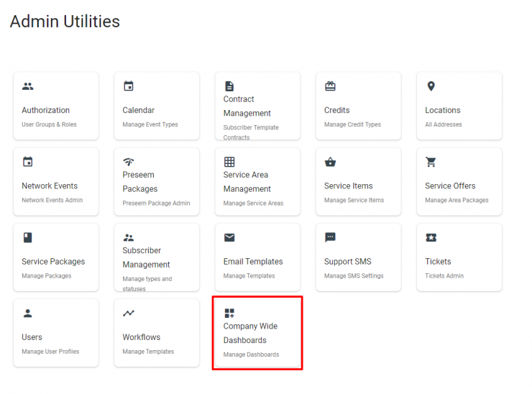Click the Contract Management document icon

(229, 86)
